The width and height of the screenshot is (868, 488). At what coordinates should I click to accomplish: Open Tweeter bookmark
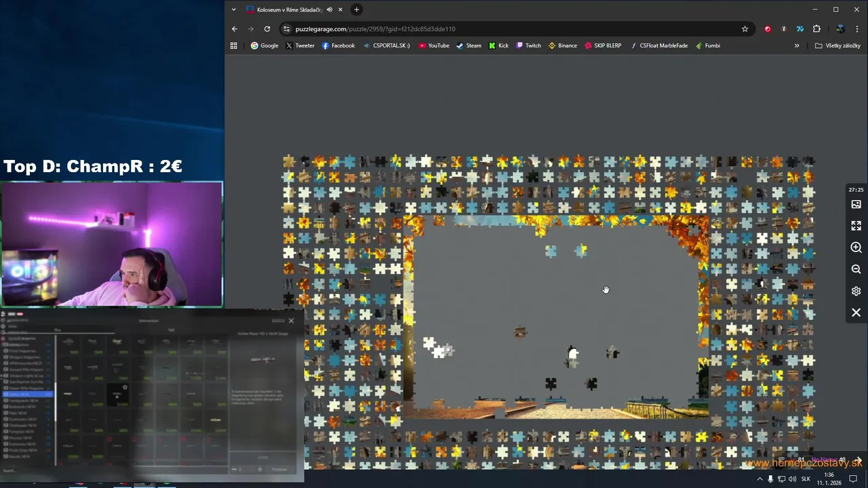pyautogui.click(x=300, y=45)
